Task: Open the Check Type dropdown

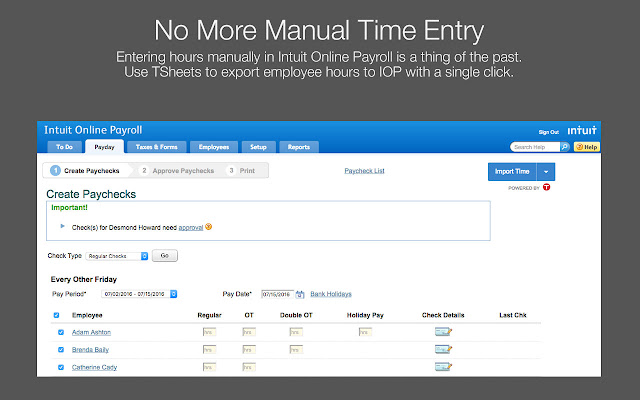Action: pos(117,256)
